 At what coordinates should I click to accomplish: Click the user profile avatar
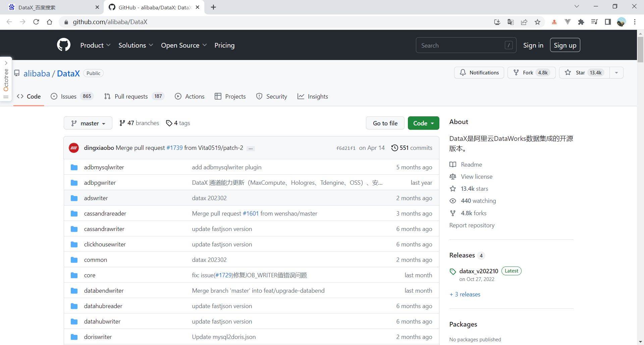click(621, 22)
